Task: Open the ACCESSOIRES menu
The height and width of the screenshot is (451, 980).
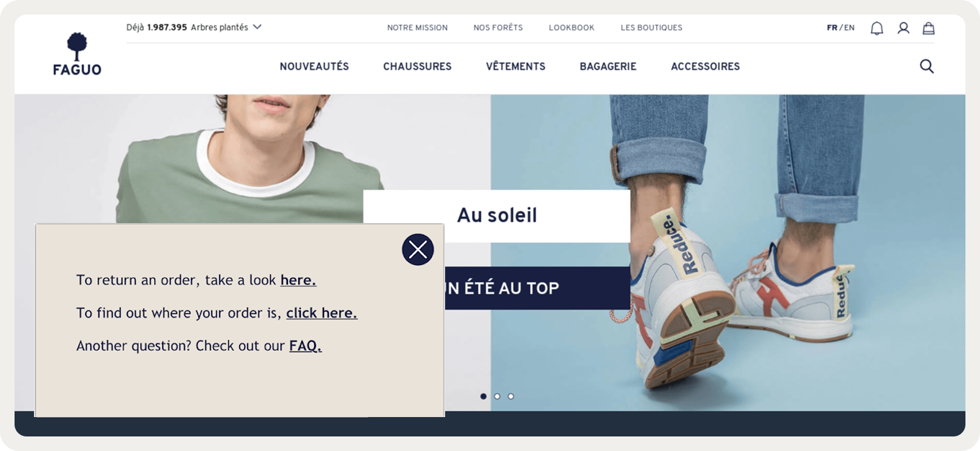Action: [x=705, y=66]
